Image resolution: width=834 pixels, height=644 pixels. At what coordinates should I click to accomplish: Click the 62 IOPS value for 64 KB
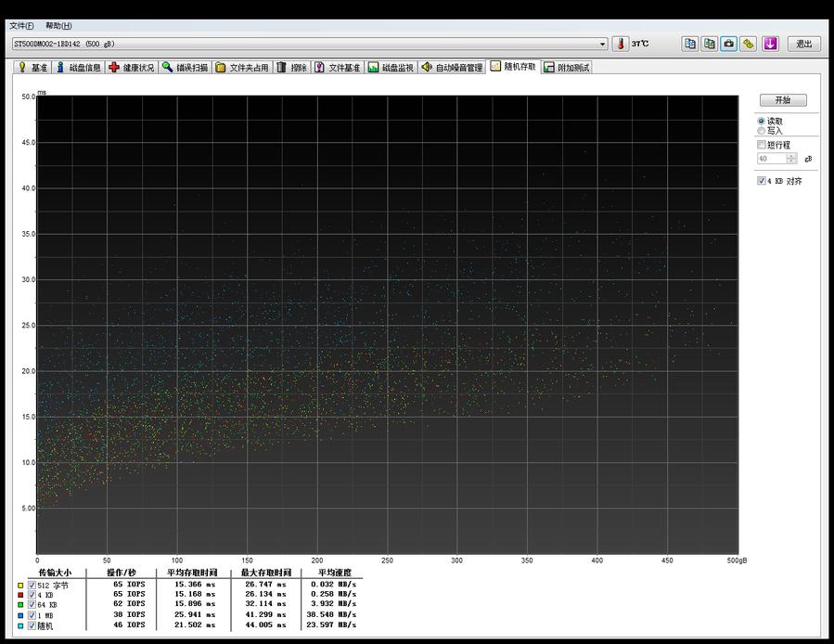point(129,603)
